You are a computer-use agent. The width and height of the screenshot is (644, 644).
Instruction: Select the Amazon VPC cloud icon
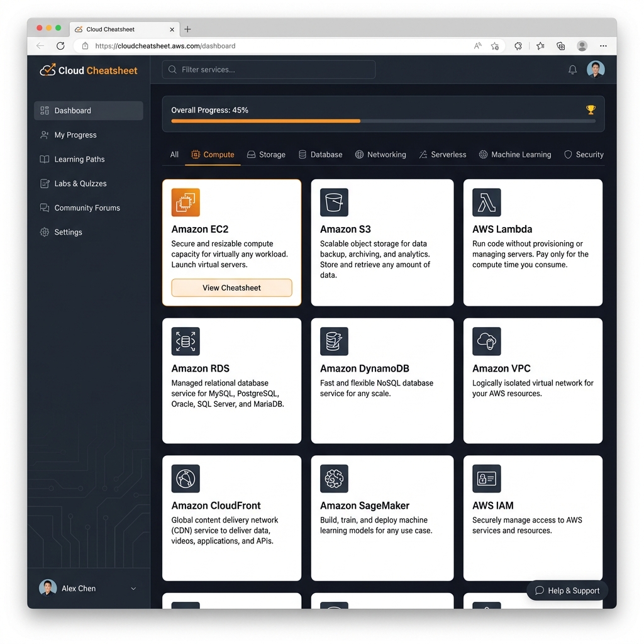coord(486,341)
